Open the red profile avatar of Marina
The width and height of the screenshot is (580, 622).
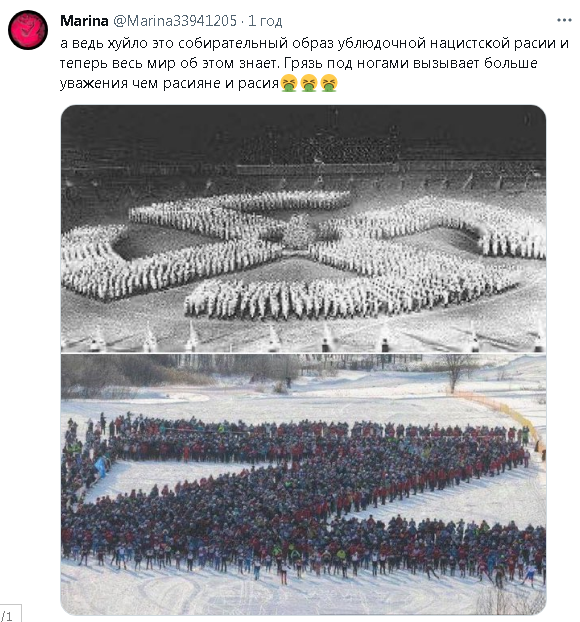28,30
